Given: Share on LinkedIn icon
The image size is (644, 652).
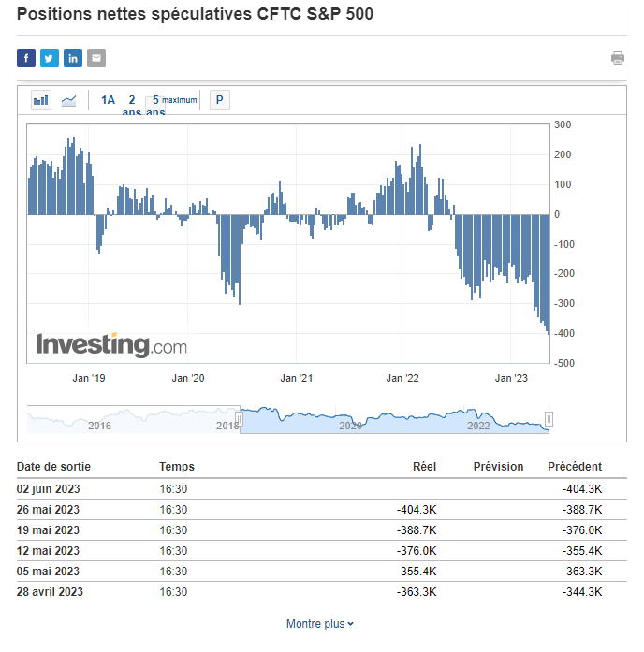Looking at the screenshot, I should 73,58.
